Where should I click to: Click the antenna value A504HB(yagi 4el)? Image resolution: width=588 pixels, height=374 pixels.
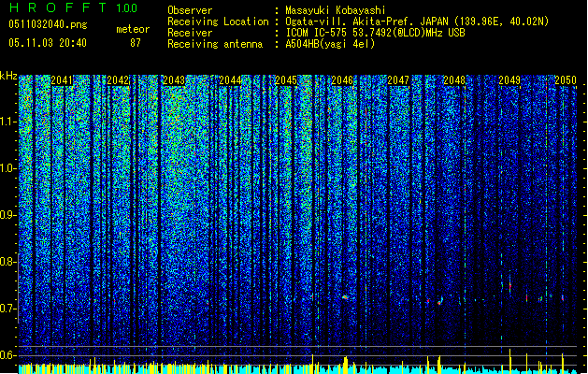[x=330, y=44]
